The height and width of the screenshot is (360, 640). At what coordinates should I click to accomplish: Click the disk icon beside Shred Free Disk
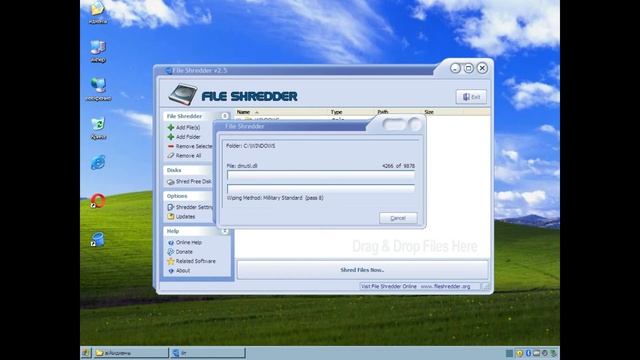[x=171, y=182]
